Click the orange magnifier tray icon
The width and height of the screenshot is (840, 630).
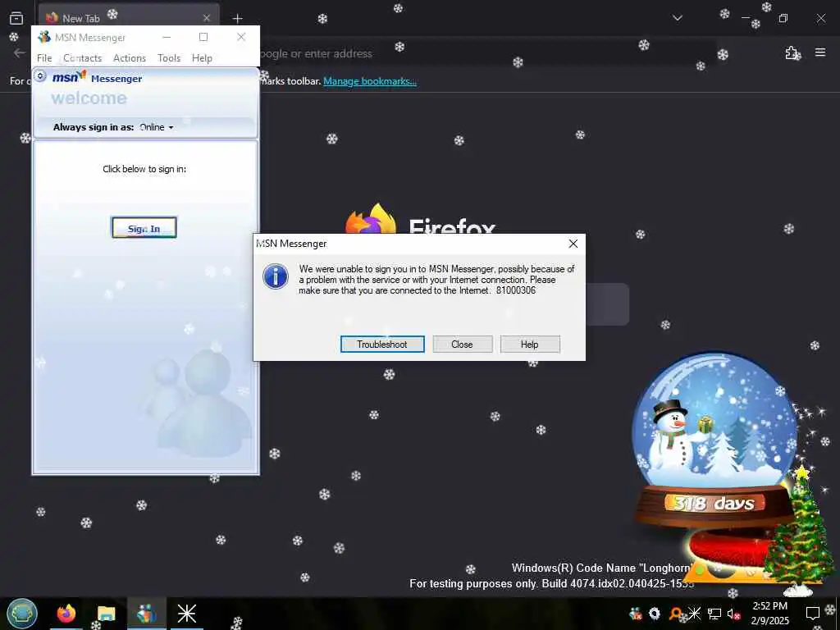click(675, 614)
